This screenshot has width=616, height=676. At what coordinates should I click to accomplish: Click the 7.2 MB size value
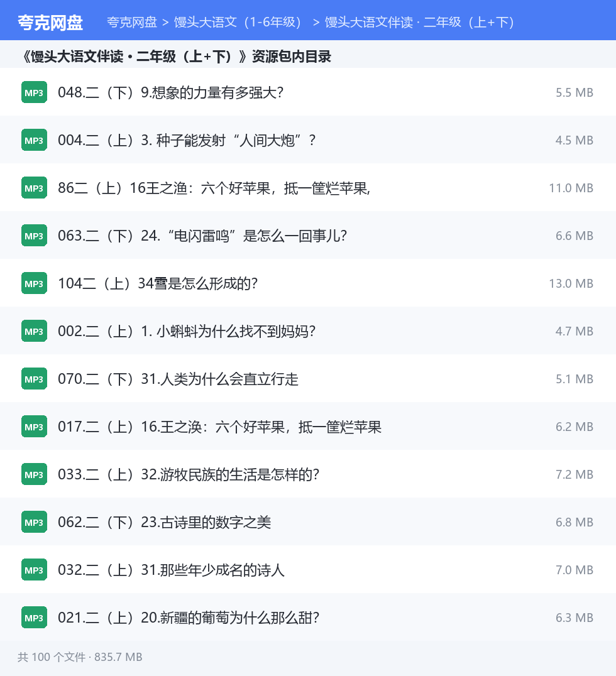pyautogui.click(x=574, y=474)
